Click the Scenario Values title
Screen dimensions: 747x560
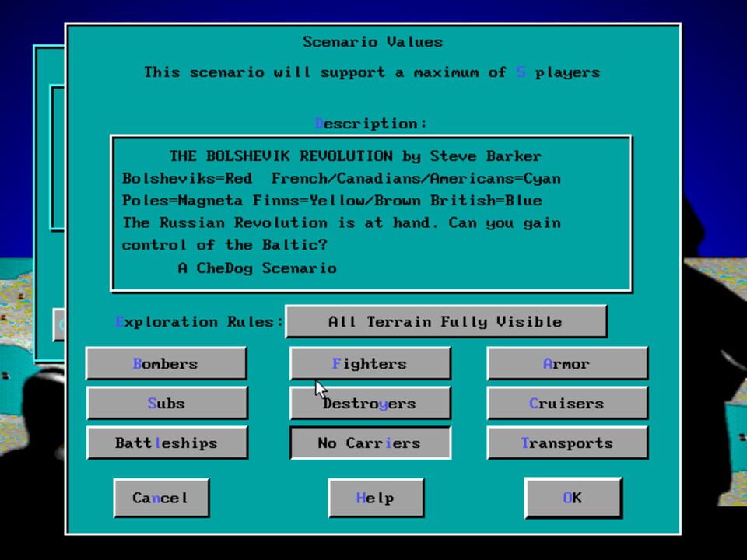tap(372, 41)
